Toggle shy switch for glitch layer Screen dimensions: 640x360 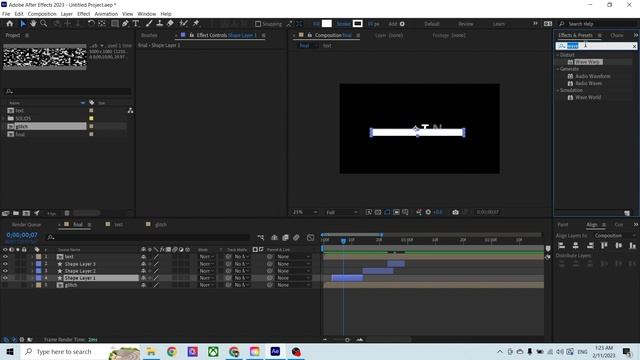pos(143,285)
